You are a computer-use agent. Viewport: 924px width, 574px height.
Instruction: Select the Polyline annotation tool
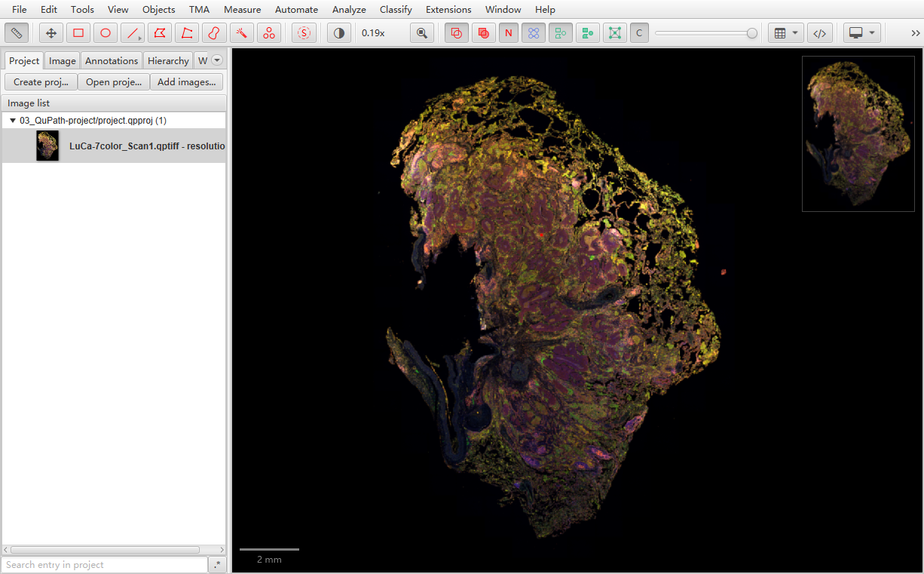pos(187,33)
